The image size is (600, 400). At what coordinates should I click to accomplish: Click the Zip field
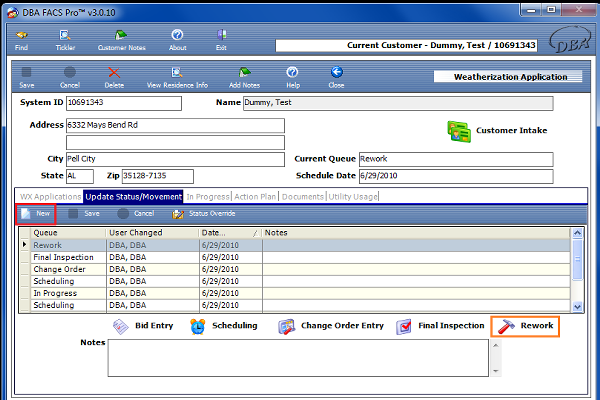tap(158, 176)
